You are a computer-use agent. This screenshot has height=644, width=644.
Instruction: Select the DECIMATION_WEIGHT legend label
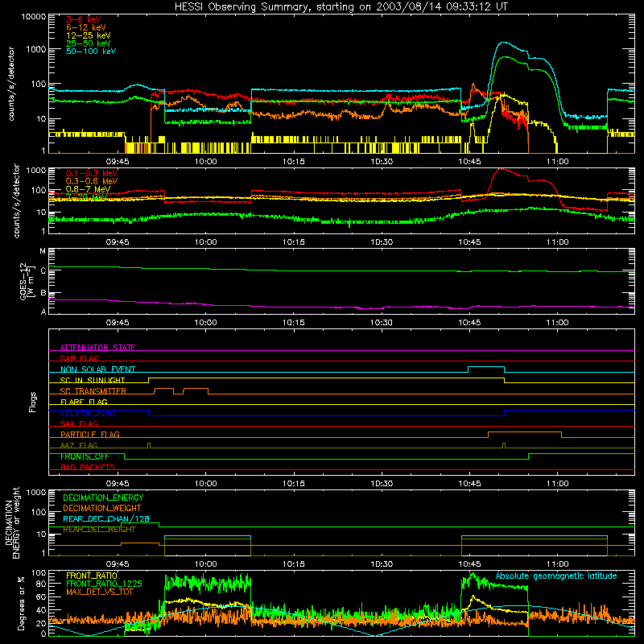pyautogui.click(x=102, y=509)
